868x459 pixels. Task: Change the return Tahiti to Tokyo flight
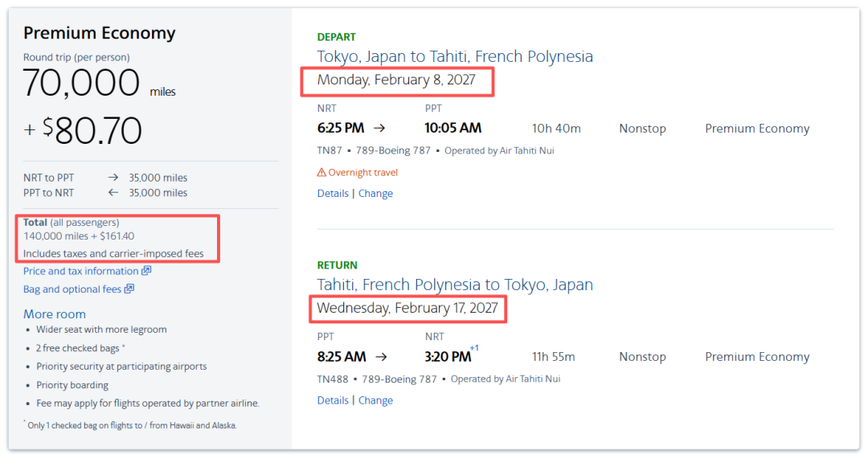pos(375,400)
